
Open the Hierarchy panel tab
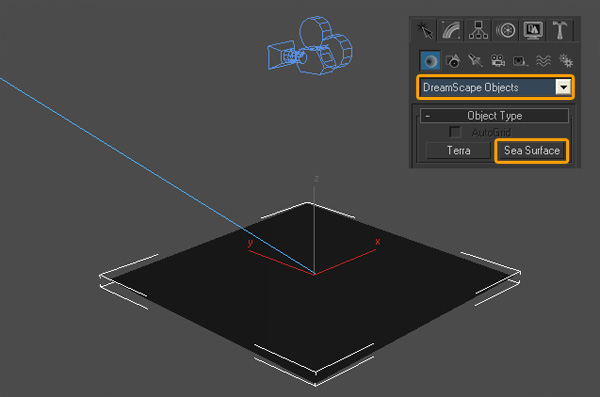(478, 30)
